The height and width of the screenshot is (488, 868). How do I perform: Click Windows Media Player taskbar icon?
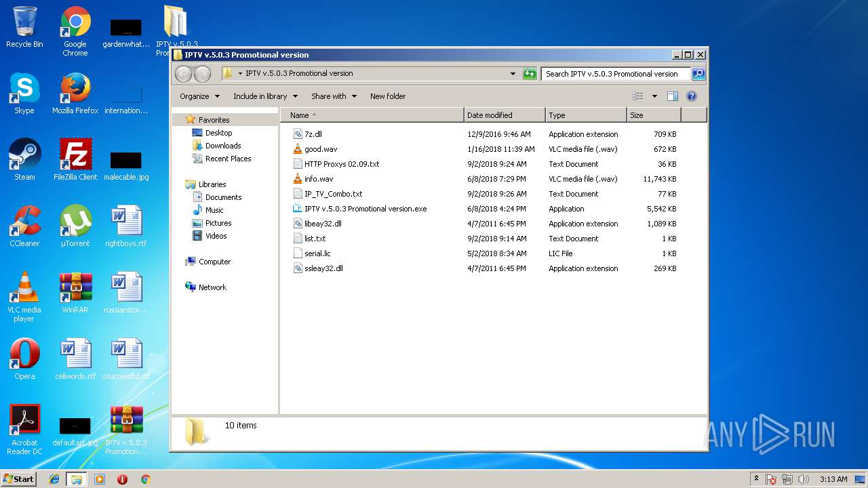pyautogui.click(x=100, y=479)
